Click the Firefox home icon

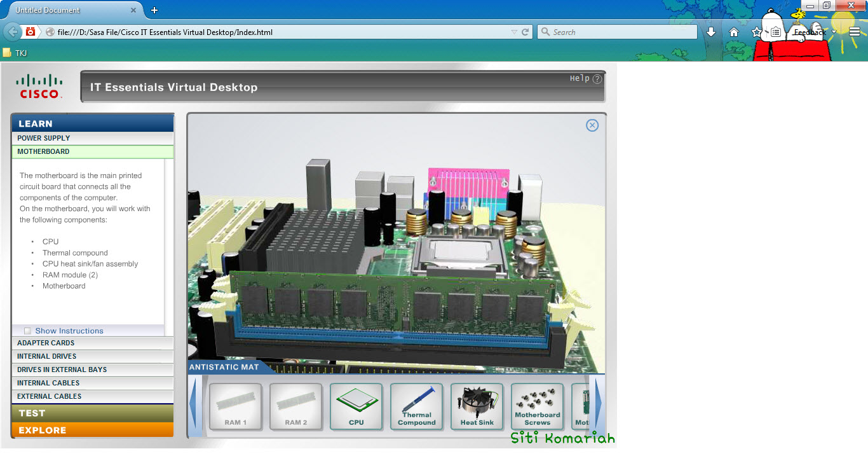click(x=733, y=31)
